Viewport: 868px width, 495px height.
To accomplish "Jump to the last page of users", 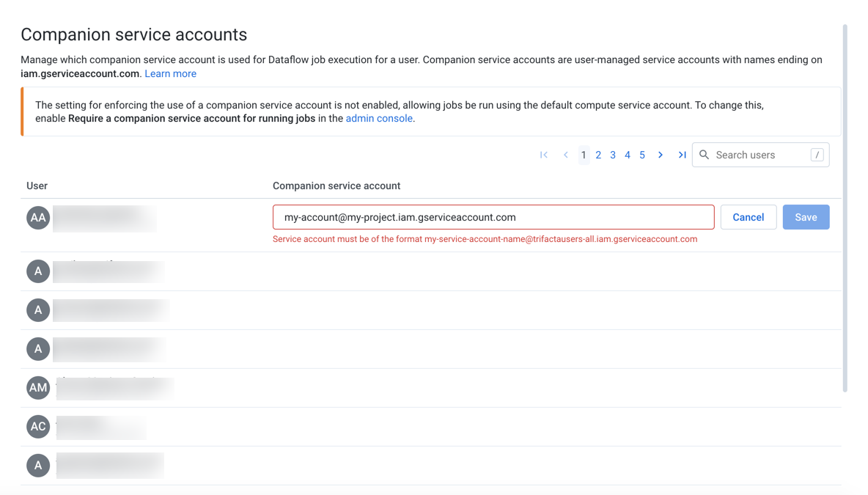I will (682, 155).
